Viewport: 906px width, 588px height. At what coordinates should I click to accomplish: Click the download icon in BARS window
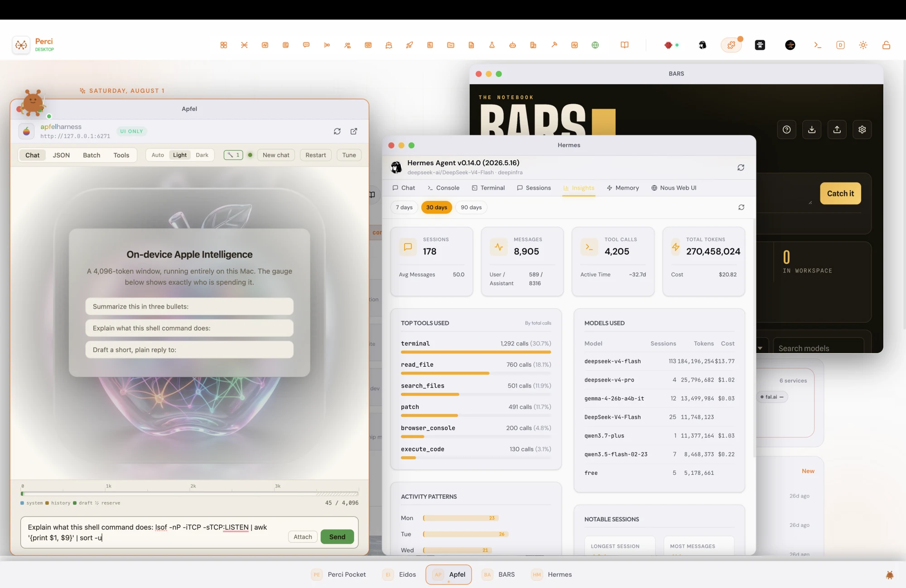coord(812,129)
